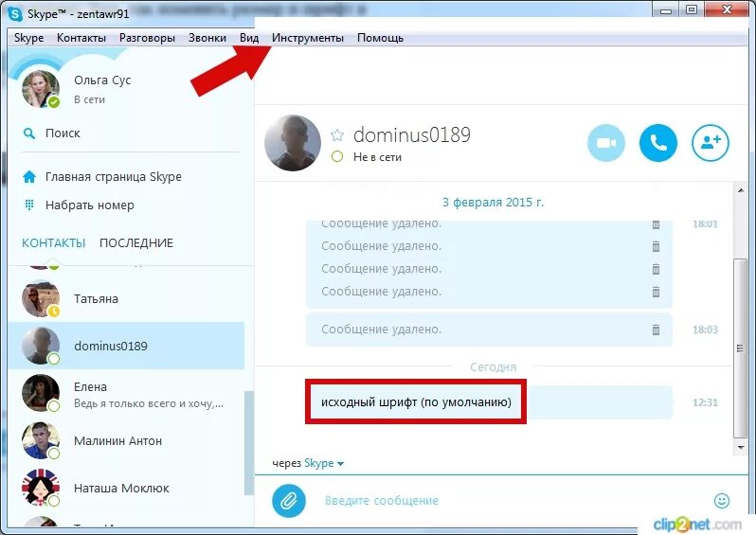Click the message исходный шрифт (по умолчанию)
This screenshot has height=535, width=756.
[416, 402]
